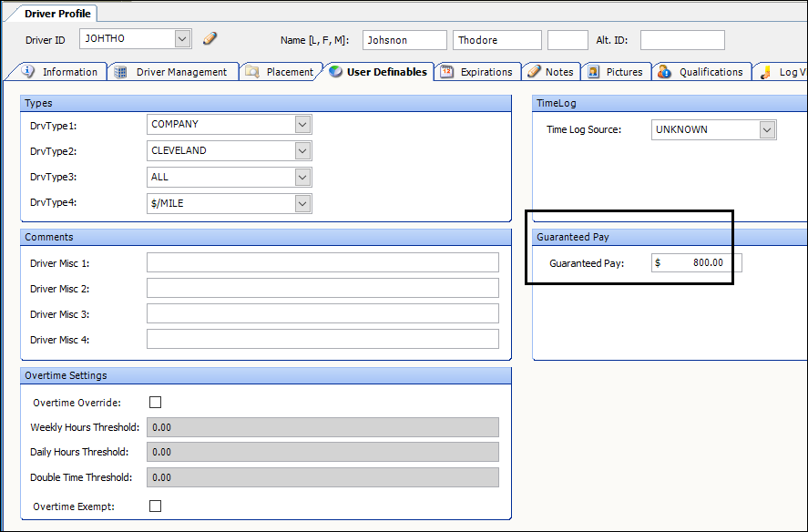
Task: Click the Weekly Hours Threshold field
Action: [322, 427]
